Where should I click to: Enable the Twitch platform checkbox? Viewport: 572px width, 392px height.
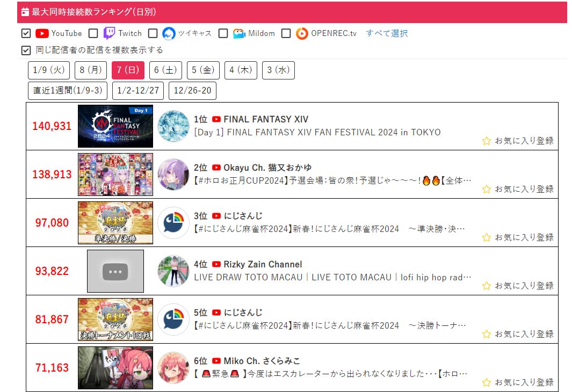tap(93, 33)
